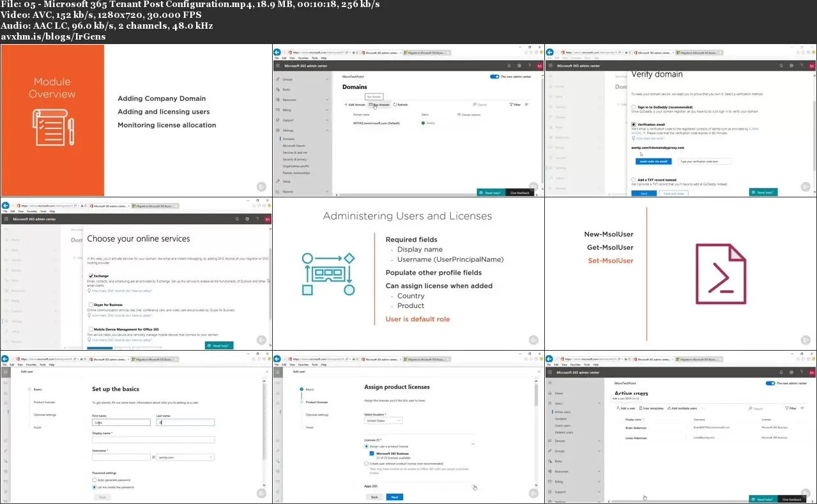Click the Home icon in the Active users sidebar
Image resolution: width=817 pixels, height=504 pixels.
click(x=550, y=393)
